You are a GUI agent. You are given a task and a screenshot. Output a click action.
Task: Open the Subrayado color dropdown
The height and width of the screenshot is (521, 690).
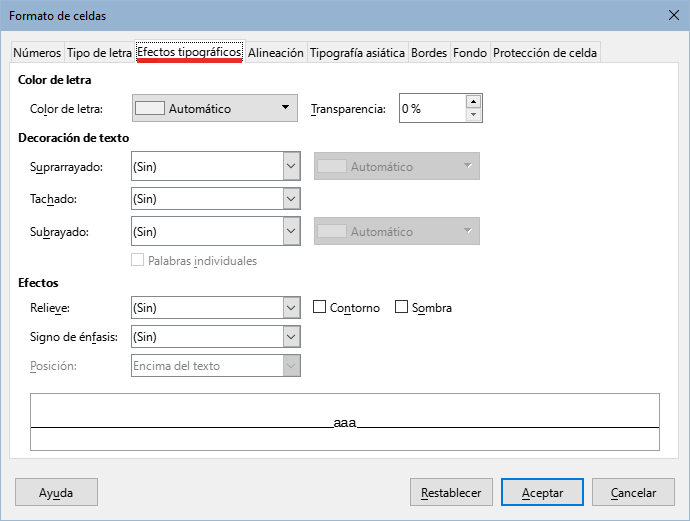tap(396, 231)
